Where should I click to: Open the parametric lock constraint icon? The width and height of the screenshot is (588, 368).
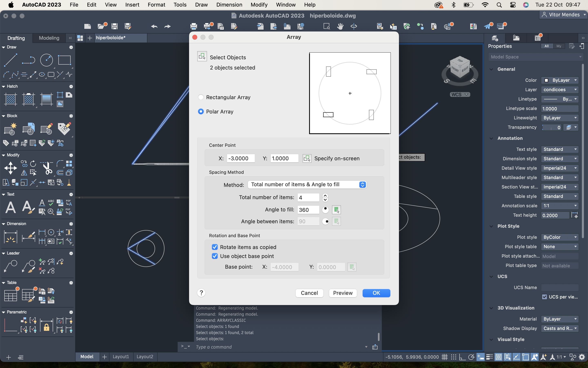46,325
